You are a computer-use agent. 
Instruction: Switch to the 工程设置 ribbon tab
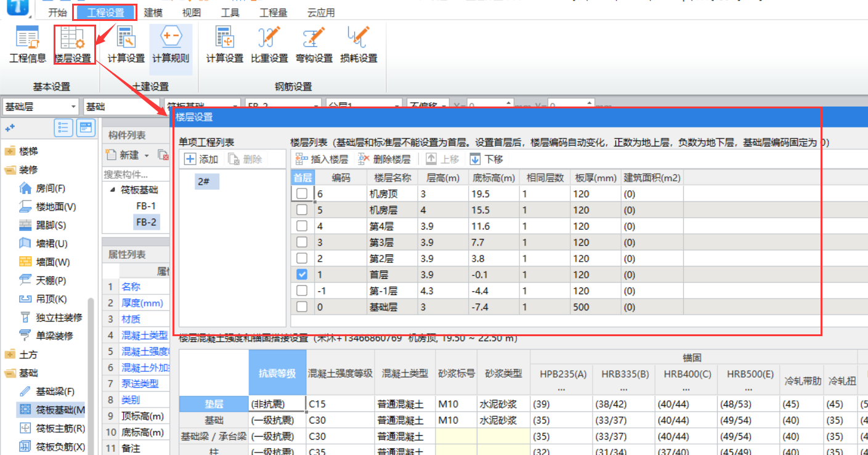point(106,12)
